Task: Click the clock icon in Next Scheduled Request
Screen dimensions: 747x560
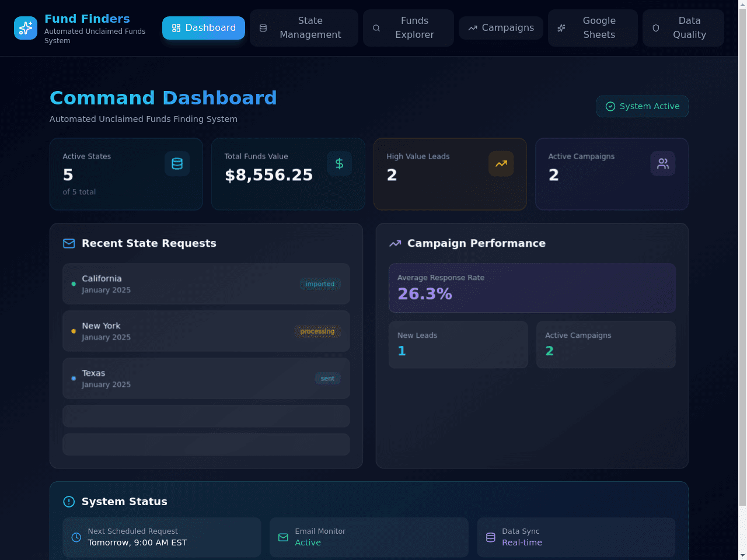Action: [x=76, y=537]
